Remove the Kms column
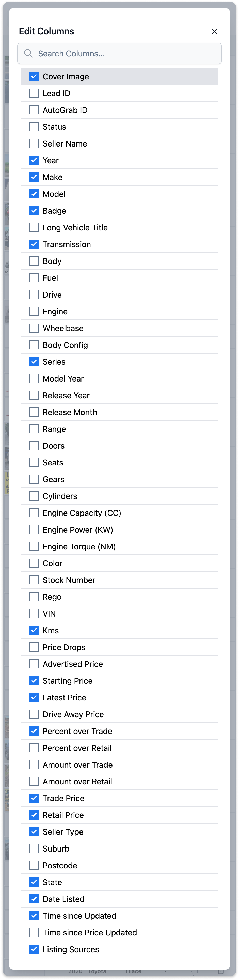239x980 pixels. click(34, 630)
